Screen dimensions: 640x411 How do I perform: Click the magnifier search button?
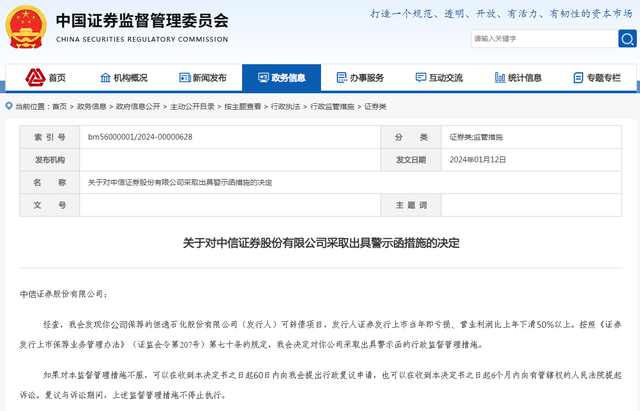(x=627, y=39)
